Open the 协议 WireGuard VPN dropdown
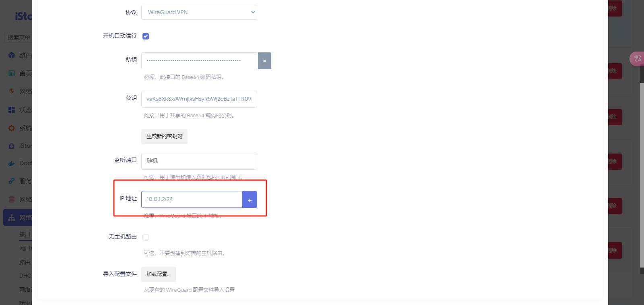Image resolution: width=644 pixels, height=305 pixels. tap(199, 12)
